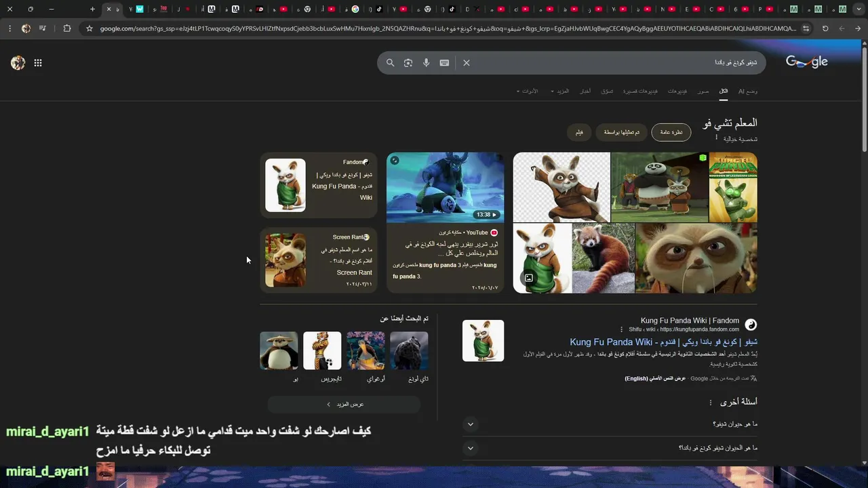Switch to تسوّق shopping tab
The height and width of the screenshot is (488, 868).
tap(607, 91)
